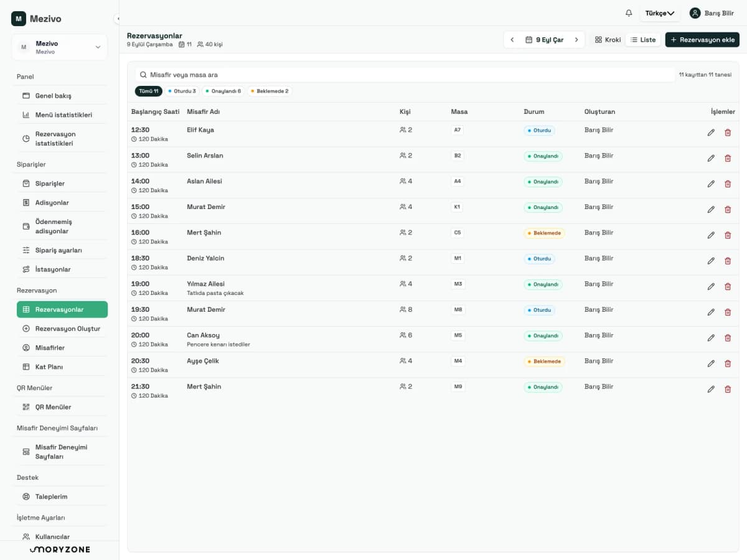Show only Onaylandı 6 reservations
747x560 pixels.
click(223, 91)
